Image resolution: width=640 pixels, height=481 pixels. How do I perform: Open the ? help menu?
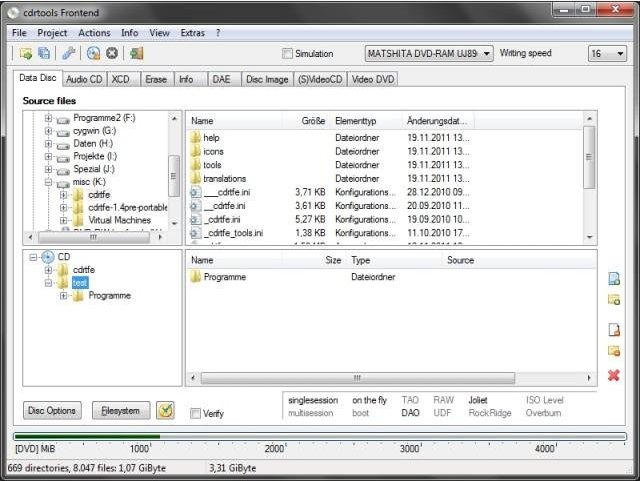pyautogui.click(x=218, y=33)
